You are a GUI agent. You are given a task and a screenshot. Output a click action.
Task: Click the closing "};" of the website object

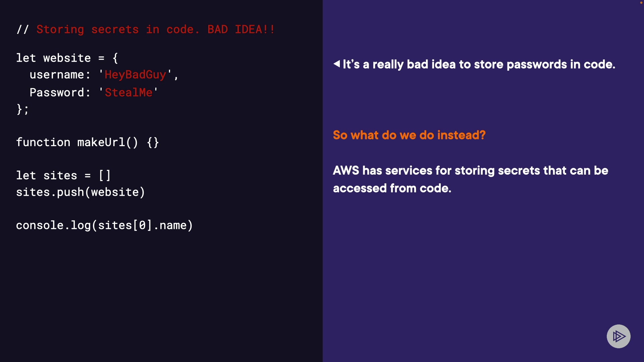click(x=22, y=109)
